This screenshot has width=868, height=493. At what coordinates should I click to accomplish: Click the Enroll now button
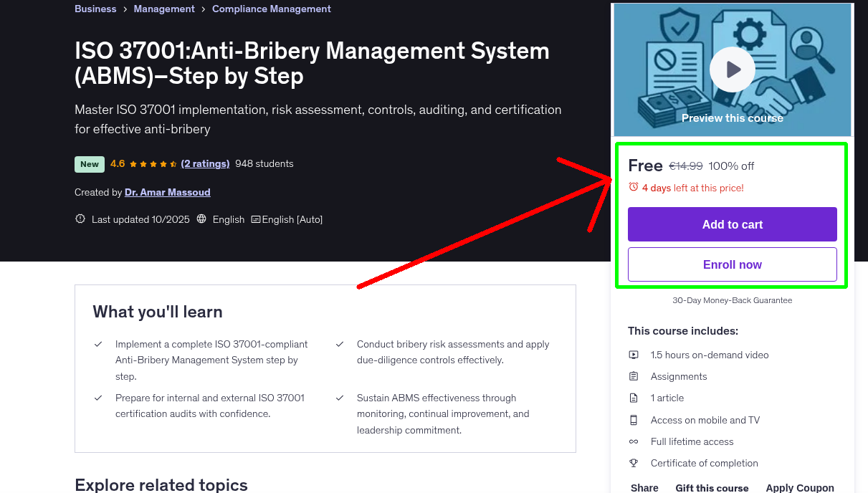click(732, 264)
